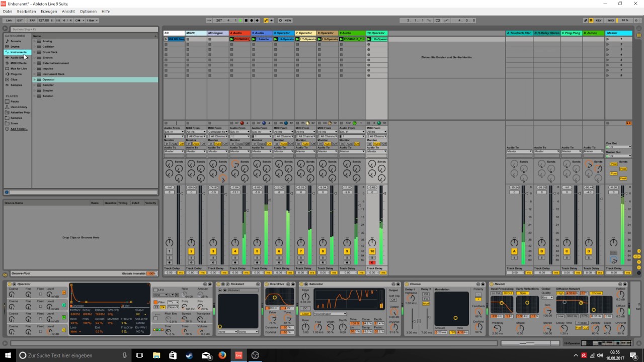Image resolution: width=644 pixels, height=362 pixels.
Task: Click the Link button
Action: click(x=9, y=21)
